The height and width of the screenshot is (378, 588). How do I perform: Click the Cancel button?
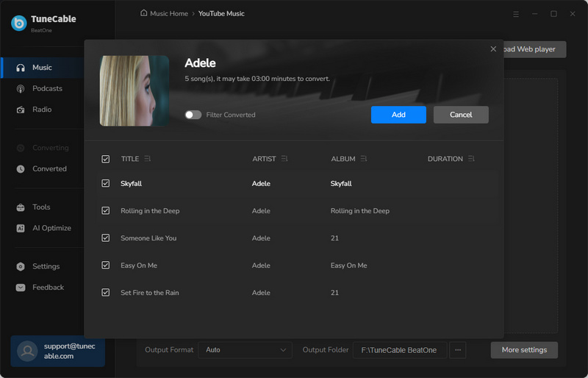[x=461, y=115]
